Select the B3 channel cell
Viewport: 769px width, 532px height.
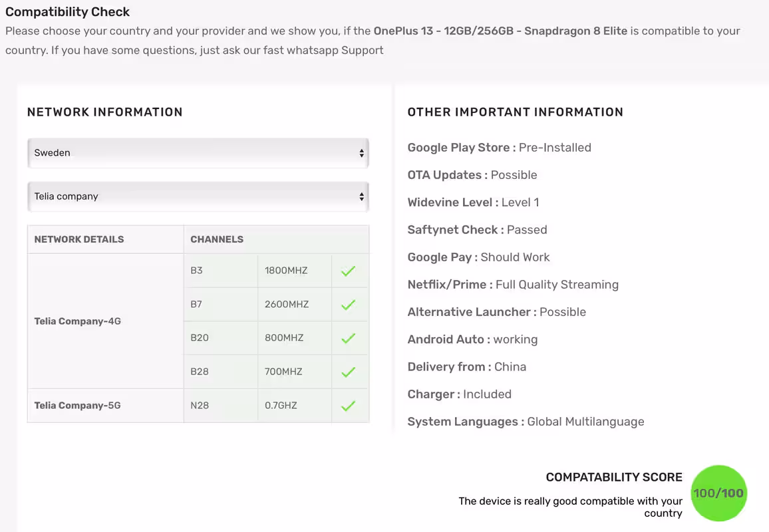(x=221, y=271)
